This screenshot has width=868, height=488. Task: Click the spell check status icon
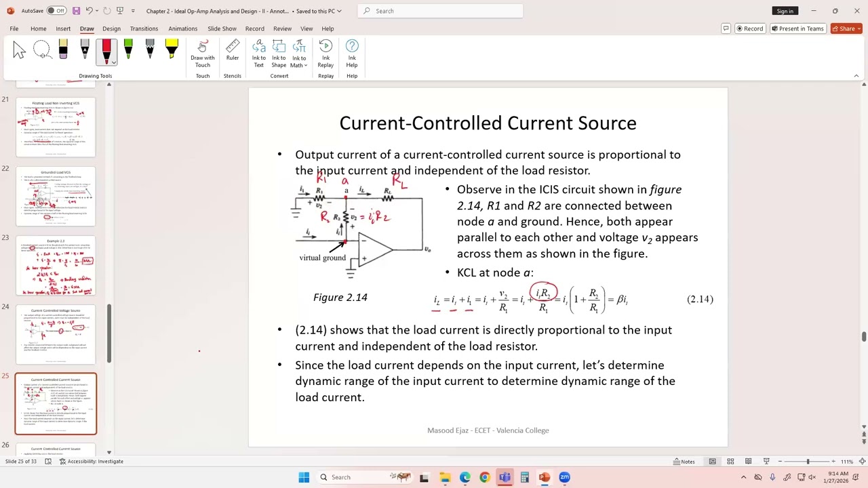48,462
